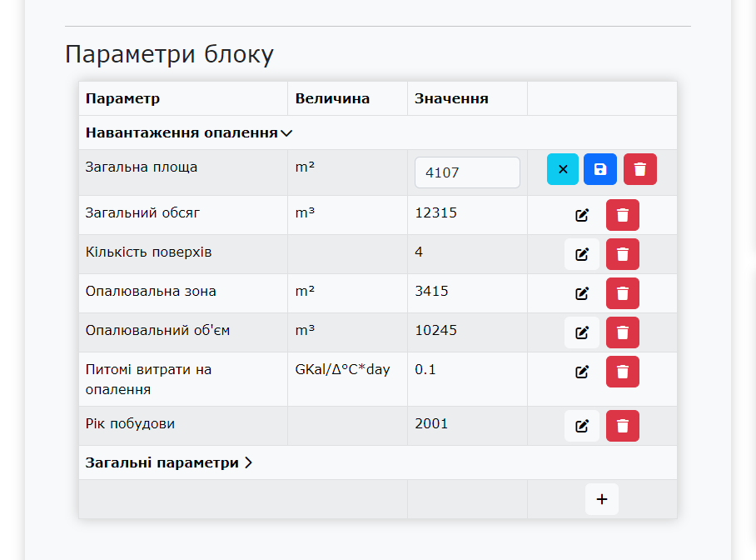Delete the Загальна площа parameter
Viewport: 756px width, 560px height.
(x=639, y=169)
